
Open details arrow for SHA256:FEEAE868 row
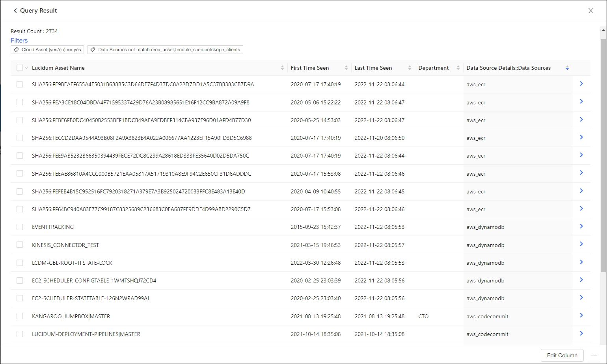click(581, 173)
